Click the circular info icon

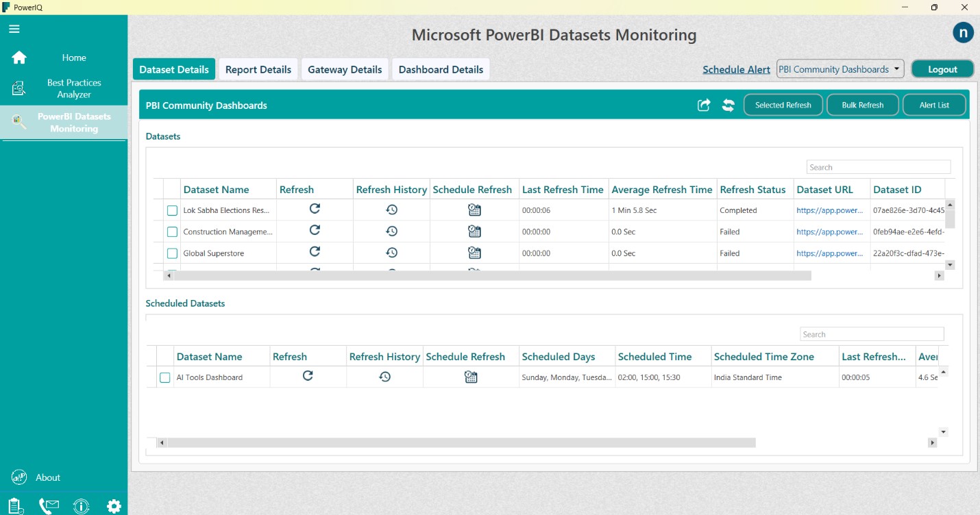click(82, 506)
